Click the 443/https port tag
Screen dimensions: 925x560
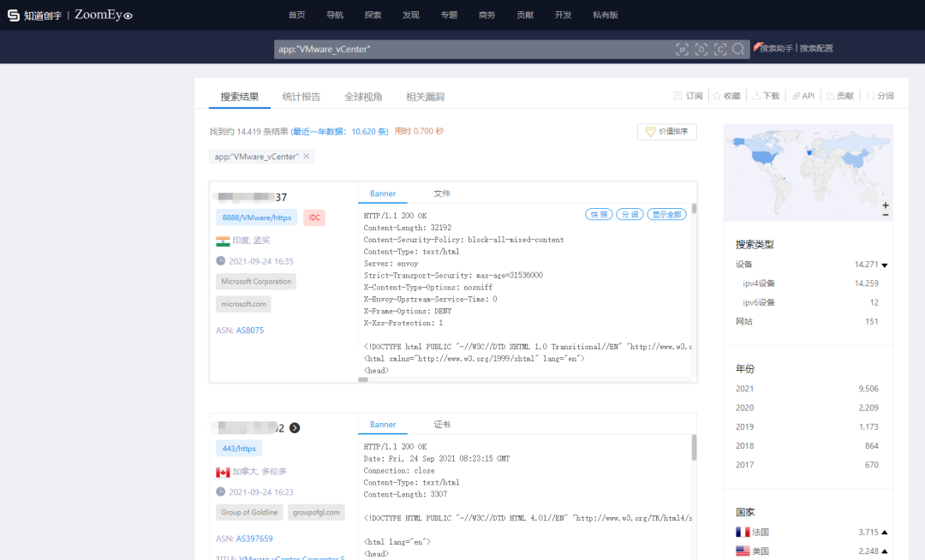239,449
